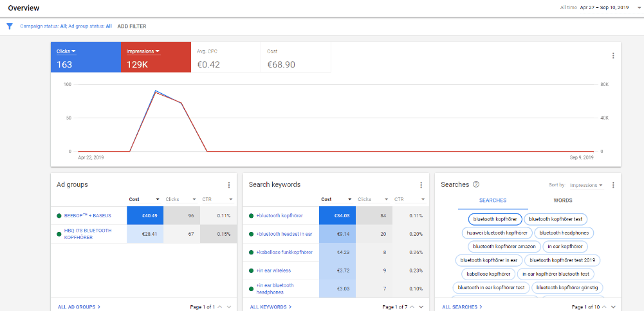644x311 pixels.
Task: Open +in ear wireless keyword
Action: [x=273, y=271]
